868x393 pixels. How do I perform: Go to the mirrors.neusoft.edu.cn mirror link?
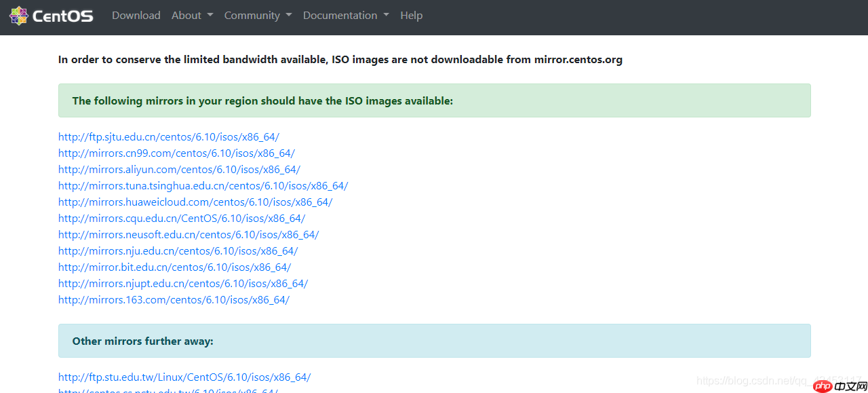189,235
